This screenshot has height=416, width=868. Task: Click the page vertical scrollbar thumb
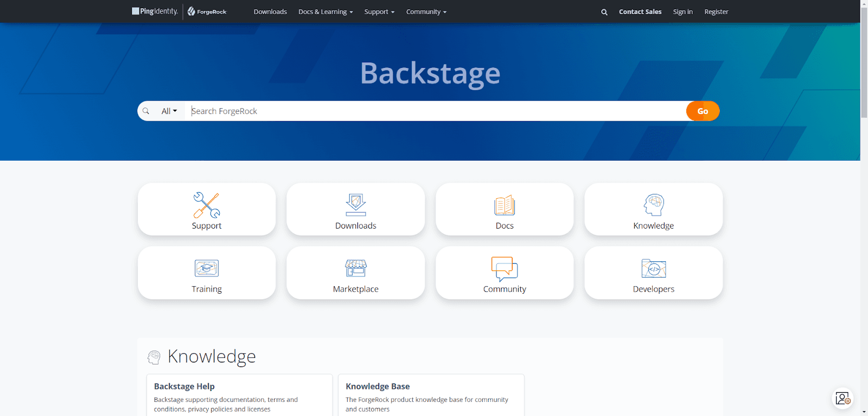pos(864,62)
